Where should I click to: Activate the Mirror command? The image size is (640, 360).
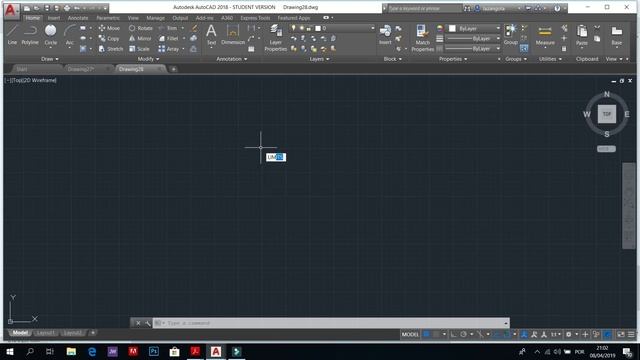tap(140, 38)
